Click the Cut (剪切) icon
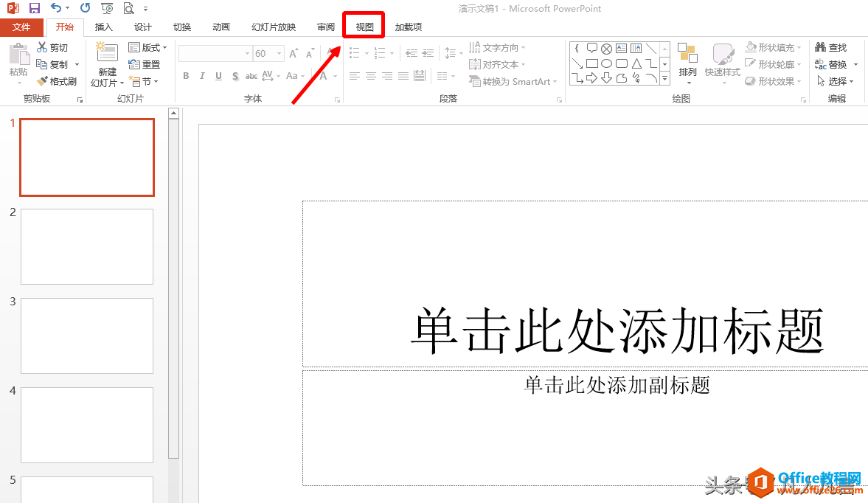868x503 pixels. pyautogui.click(x=43, y=46)
